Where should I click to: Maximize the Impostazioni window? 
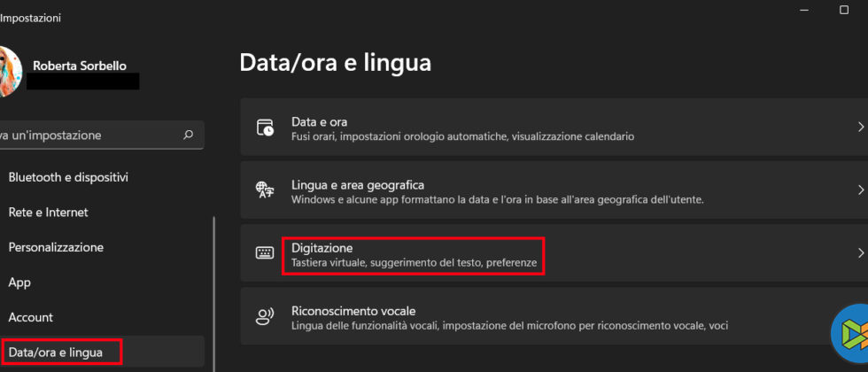coord(843,10)
